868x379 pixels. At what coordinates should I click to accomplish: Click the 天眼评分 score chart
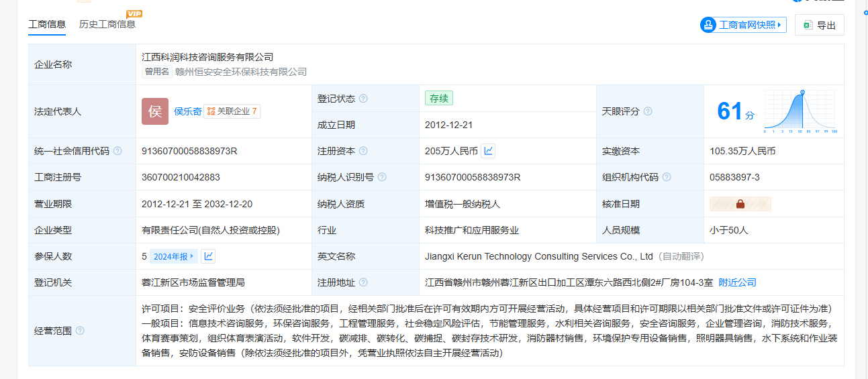click(800, 111)
